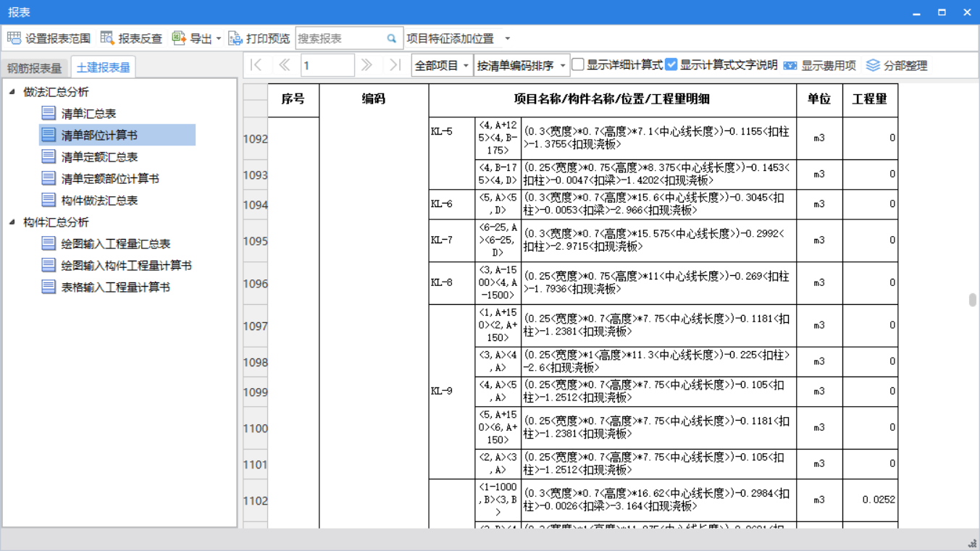Click 分部整理 button text
Viewport: 980px width, 551px height.
pyautogui.click(x=905, y=65)
